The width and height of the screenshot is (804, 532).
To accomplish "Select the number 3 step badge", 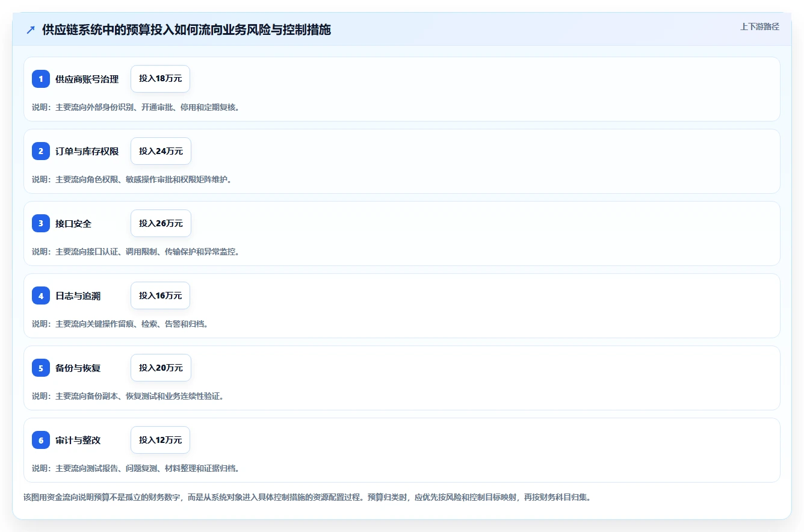I will pos(41,223).
